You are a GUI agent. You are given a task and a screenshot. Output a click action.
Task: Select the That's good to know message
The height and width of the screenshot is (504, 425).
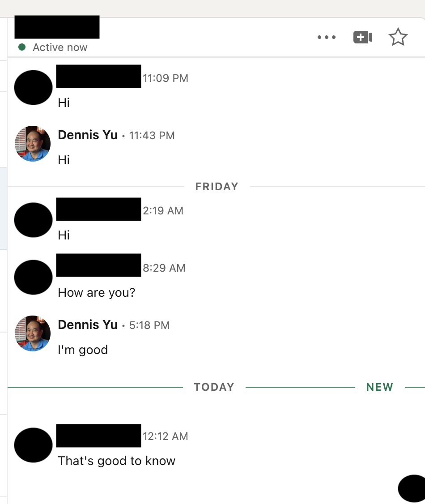point(117,461)
